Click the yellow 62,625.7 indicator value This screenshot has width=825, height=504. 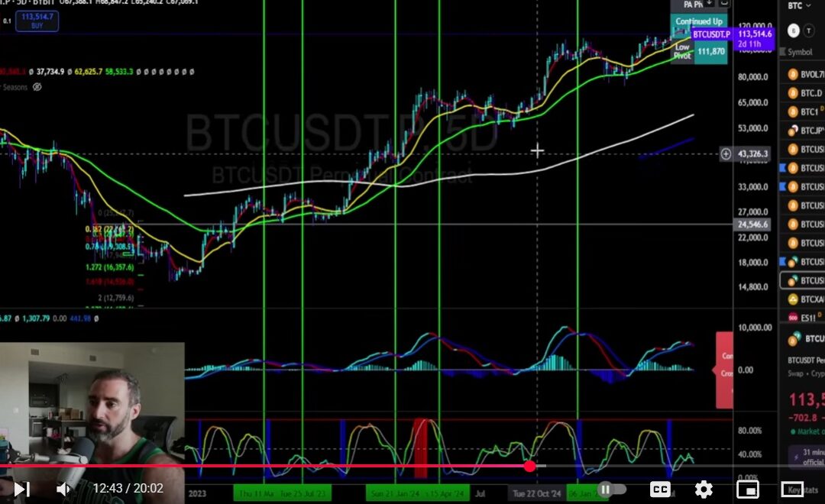89,72
